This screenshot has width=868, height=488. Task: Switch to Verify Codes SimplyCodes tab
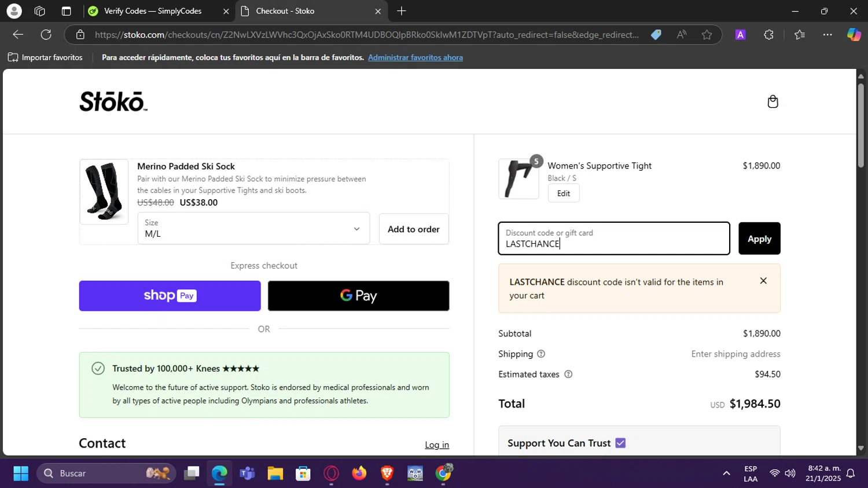(152, 11)
